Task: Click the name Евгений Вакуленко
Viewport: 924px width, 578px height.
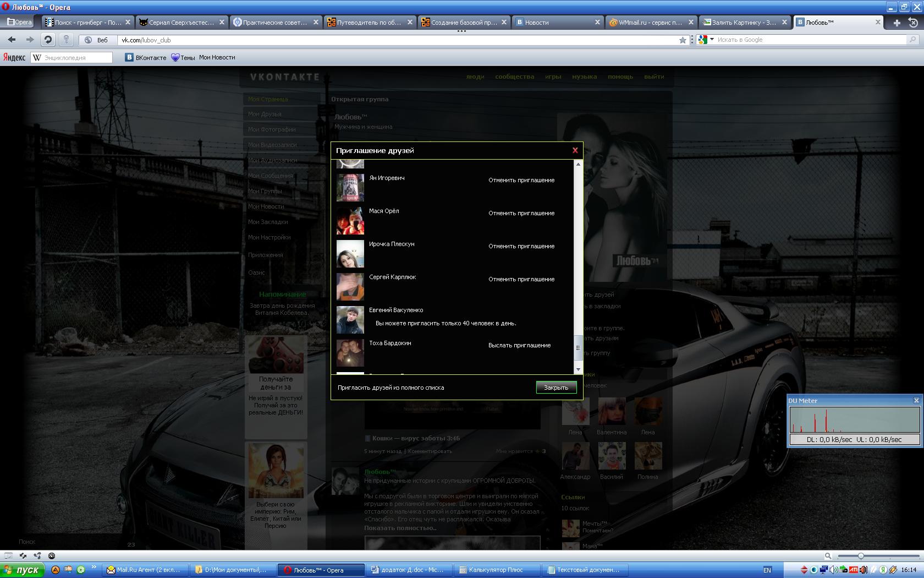Action: [x=396, y=310]
